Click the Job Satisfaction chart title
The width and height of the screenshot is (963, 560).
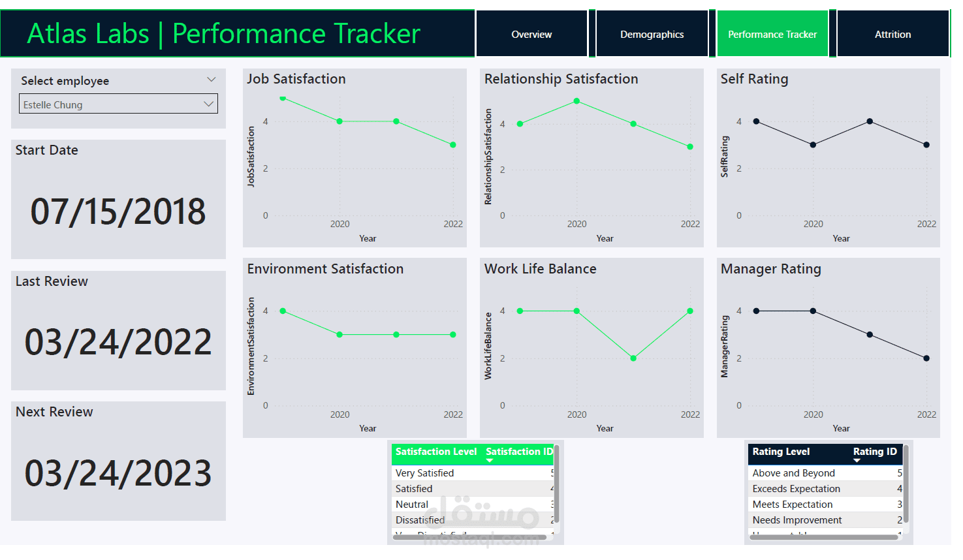[x=296, y=79]
